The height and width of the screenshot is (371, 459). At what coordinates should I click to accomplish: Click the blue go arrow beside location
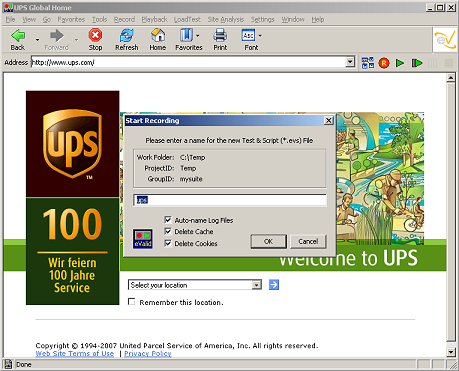click(274, 285)
